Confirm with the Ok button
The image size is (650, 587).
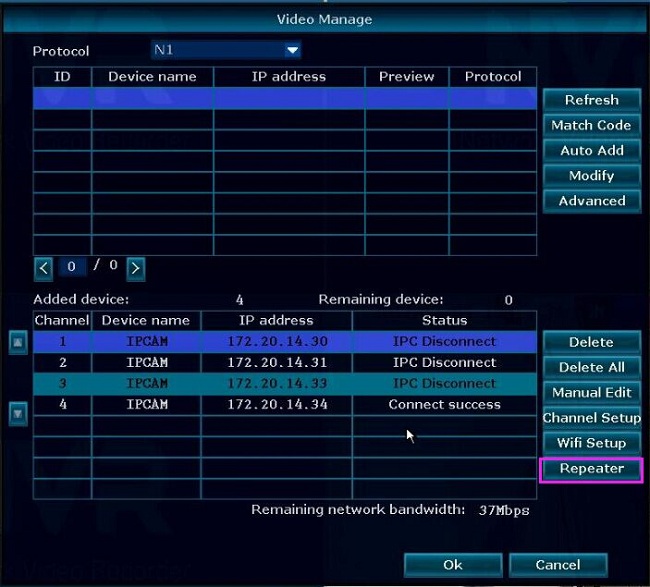pos(452,565)
